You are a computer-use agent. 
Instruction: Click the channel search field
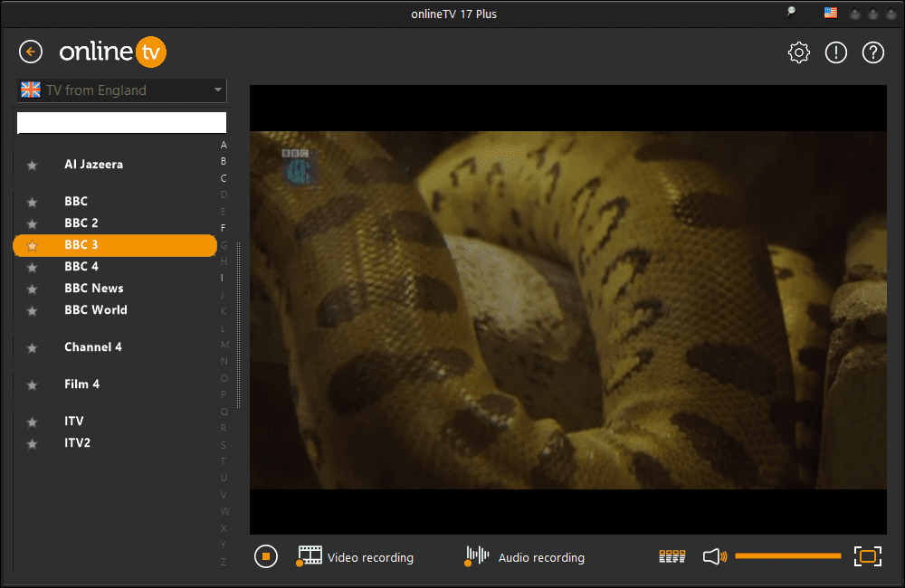point(122,122)
